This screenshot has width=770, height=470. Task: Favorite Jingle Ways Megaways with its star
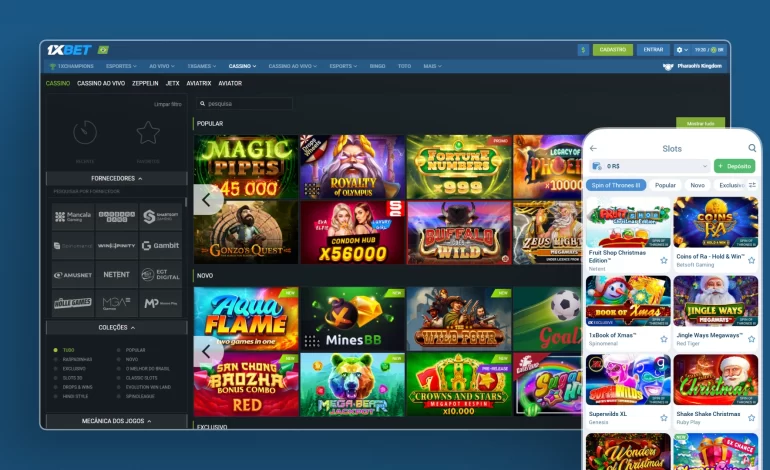(751, 339)
